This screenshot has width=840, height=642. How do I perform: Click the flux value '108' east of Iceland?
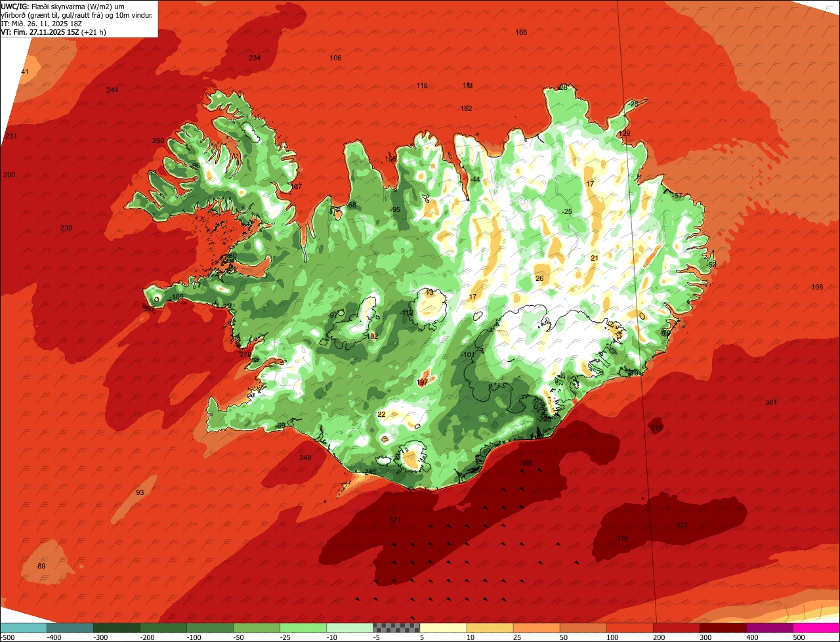pyautogui.click(x=817, y=288)
